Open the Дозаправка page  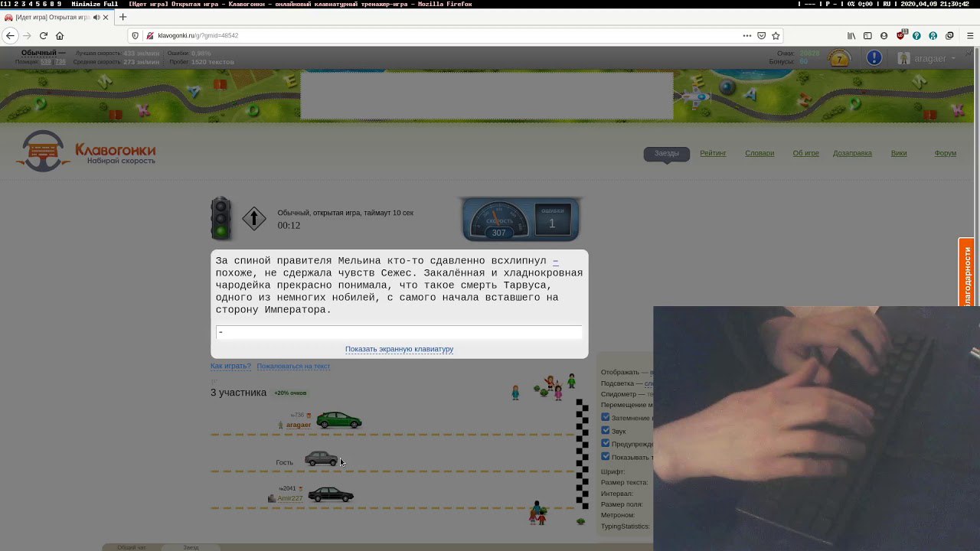coord(852,153)
